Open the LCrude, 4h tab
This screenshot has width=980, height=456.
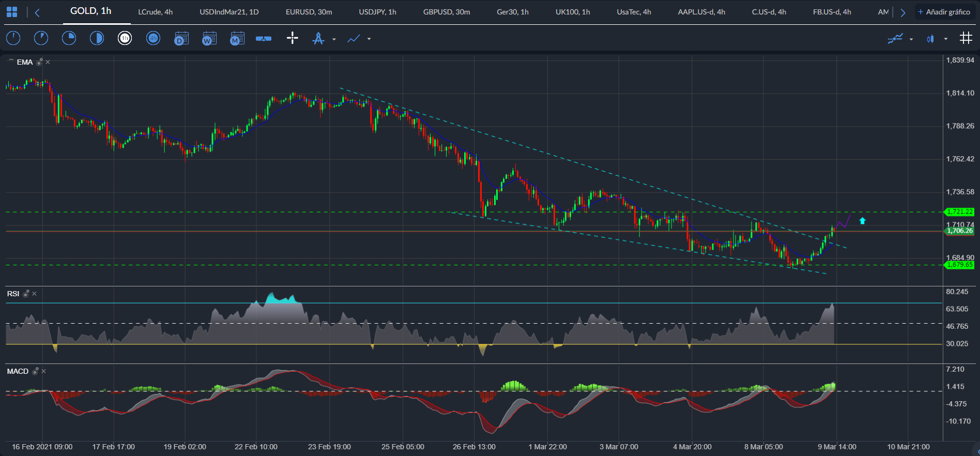pos(155,12)
